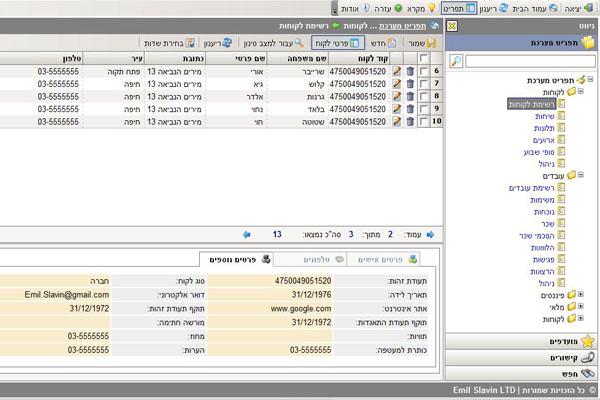
Task: Switch to the טלפונים tab
Action: click(x=310, y=260)
